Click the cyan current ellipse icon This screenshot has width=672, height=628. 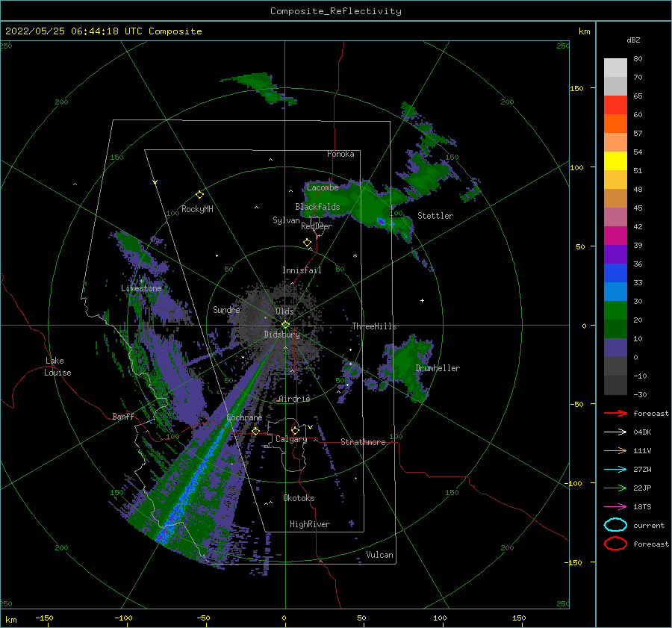click(x=615, y=525)
